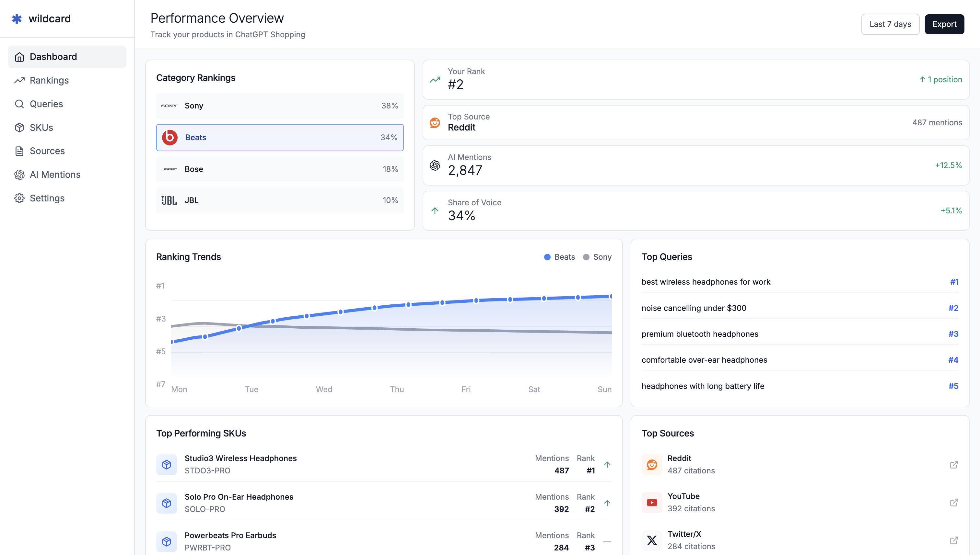Click the Export button
This screenshot has height=555, width=980.
click(x=944, y=24)
